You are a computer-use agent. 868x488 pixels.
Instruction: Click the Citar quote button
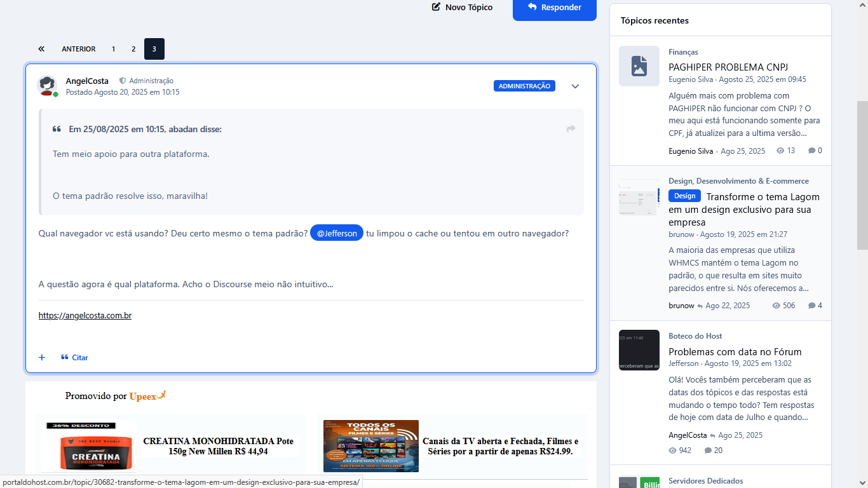(x=74, y=358)
